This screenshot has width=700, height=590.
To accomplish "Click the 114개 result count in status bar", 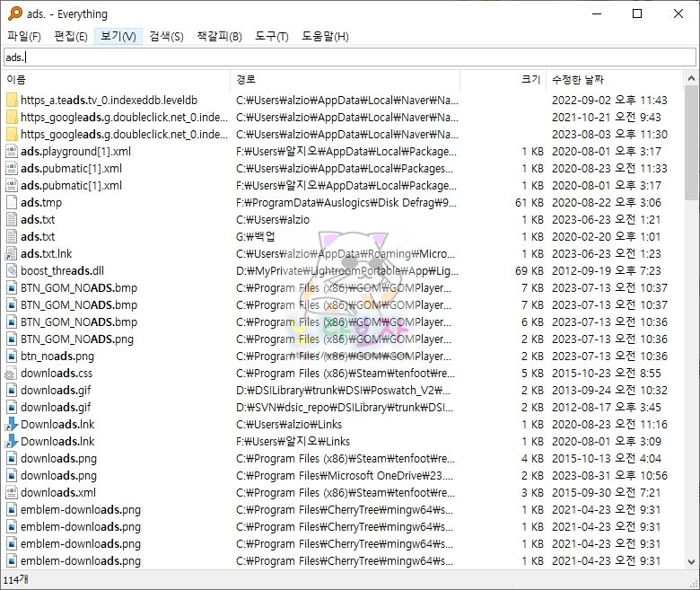I will (15, 580).
